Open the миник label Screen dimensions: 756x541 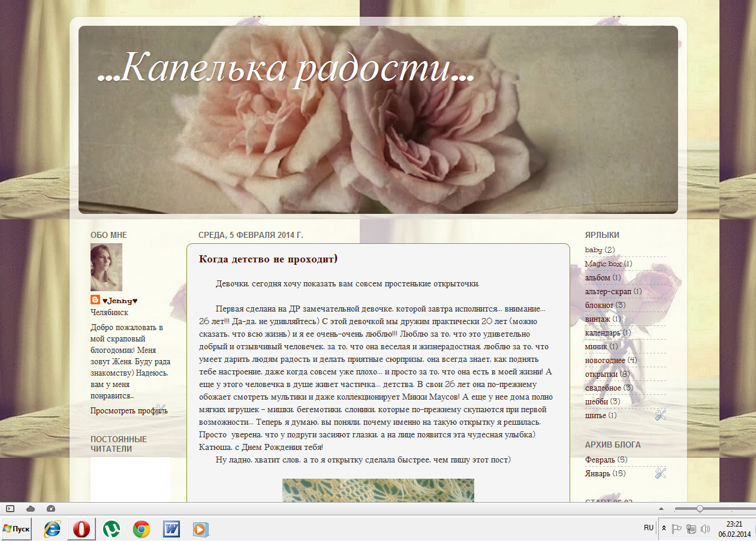point(596,346)
